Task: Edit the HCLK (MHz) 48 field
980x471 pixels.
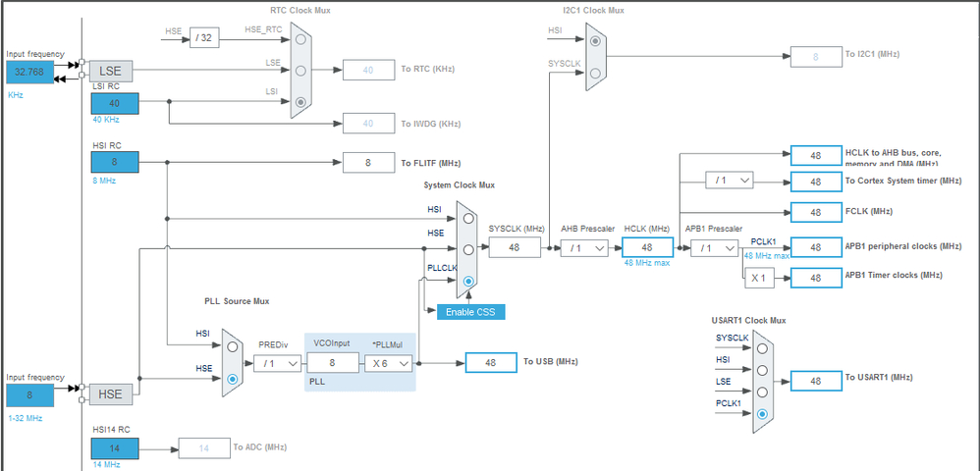Action: (x=647, y=247)
